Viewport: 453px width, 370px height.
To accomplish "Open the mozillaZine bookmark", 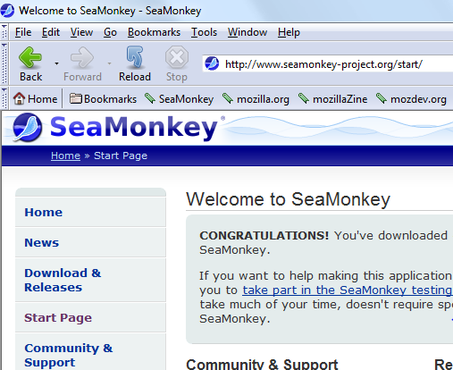I will [333, 99].
